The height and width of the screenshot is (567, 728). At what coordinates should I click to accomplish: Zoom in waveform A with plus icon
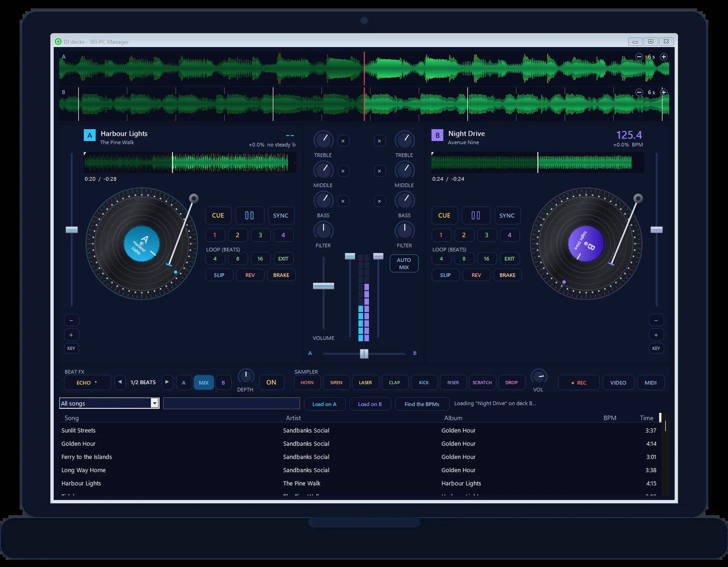[664, 57]
